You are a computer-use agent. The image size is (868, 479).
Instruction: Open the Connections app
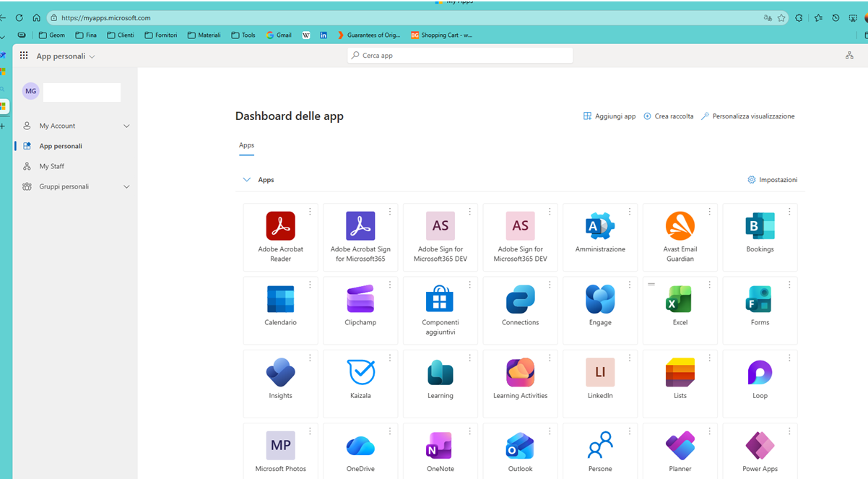pos(520,310)
